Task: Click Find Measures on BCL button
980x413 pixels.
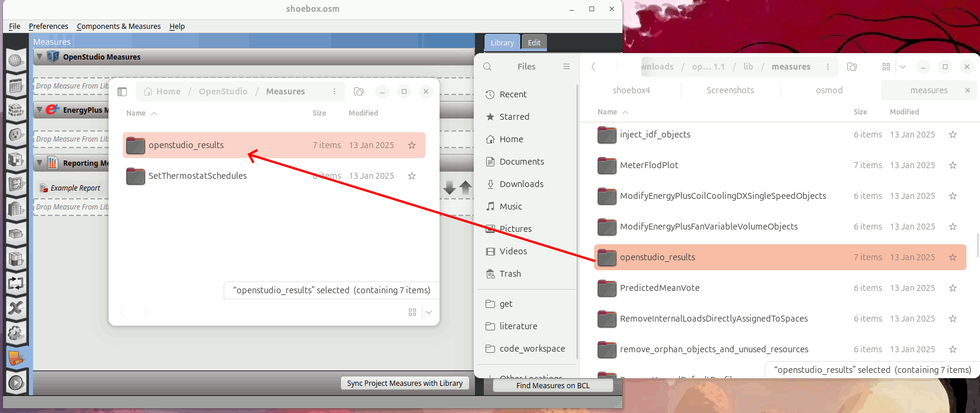Action: 553,385
